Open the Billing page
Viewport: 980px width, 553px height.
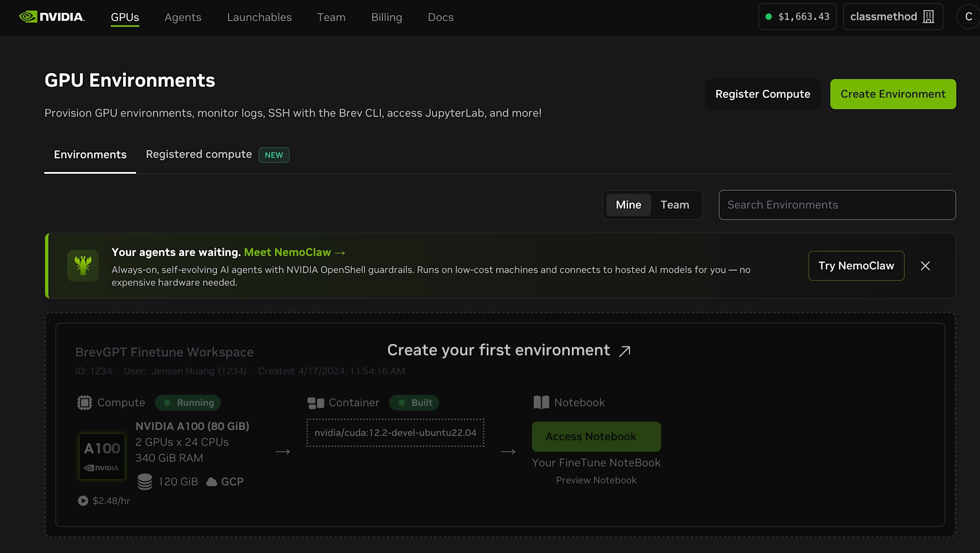(387, 17)
